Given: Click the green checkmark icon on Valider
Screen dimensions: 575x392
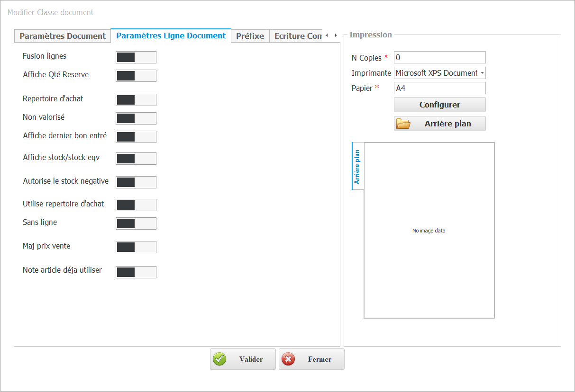Looking at the screenshot, I should [219, 359].
